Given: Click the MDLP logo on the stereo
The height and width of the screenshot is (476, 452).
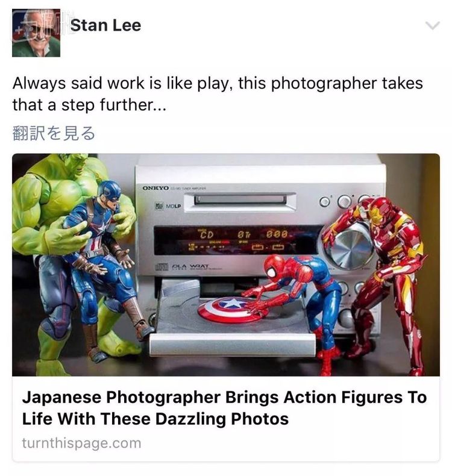Looking at the screenshot, I should tap(168, 206).
